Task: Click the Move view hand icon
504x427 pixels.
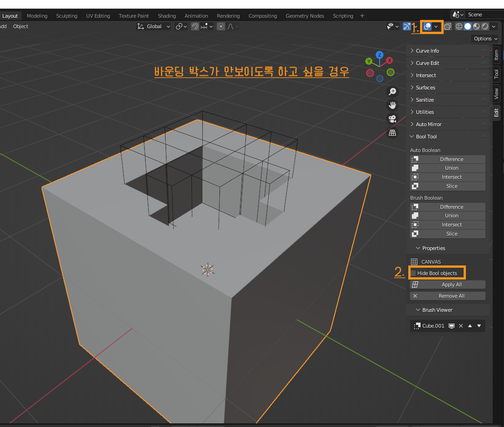Action: tap(392, 105)
